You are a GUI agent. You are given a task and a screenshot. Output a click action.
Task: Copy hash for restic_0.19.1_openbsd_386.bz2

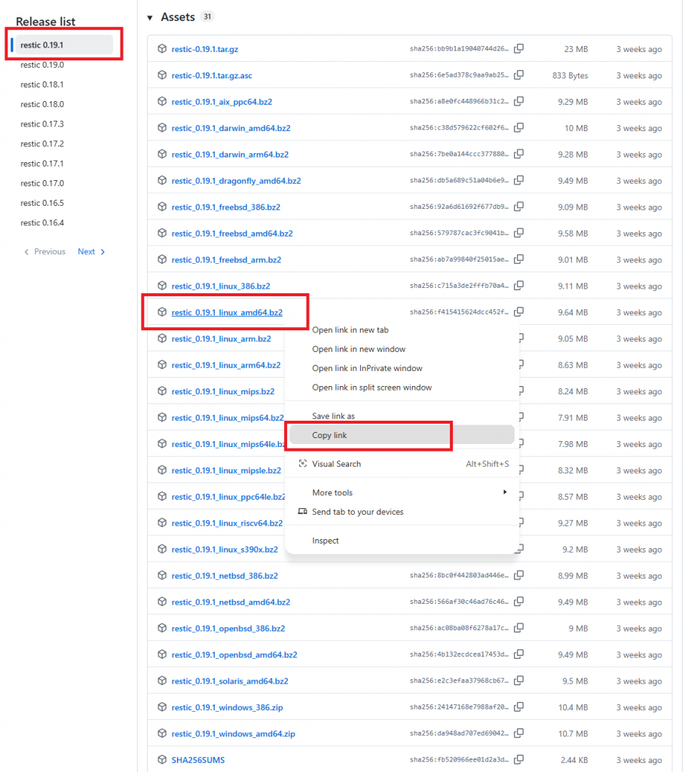point(518,628)
